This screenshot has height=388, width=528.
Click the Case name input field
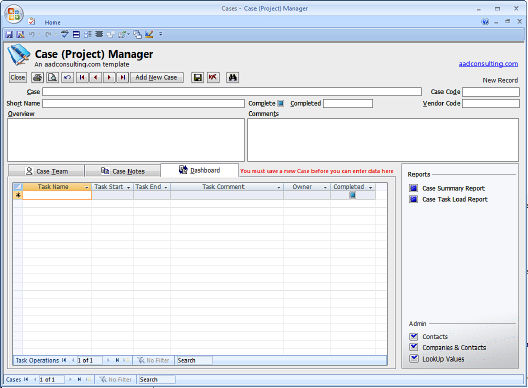pos(232,92)
